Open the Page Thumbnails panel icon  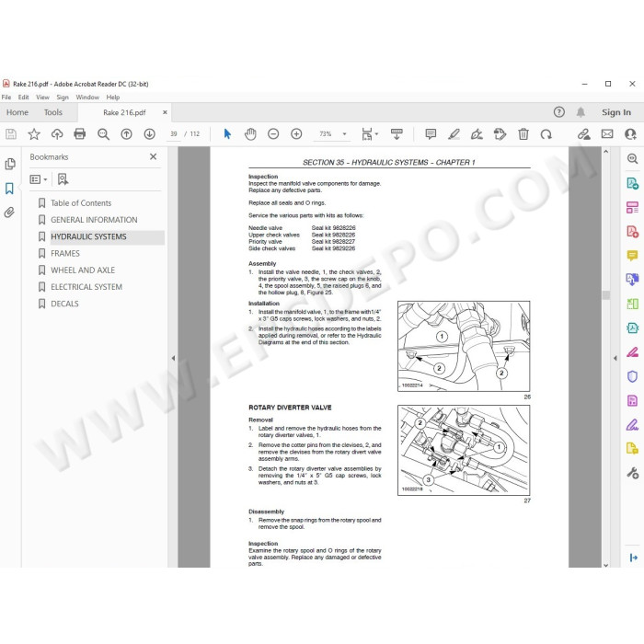click(x=10, y=164)
